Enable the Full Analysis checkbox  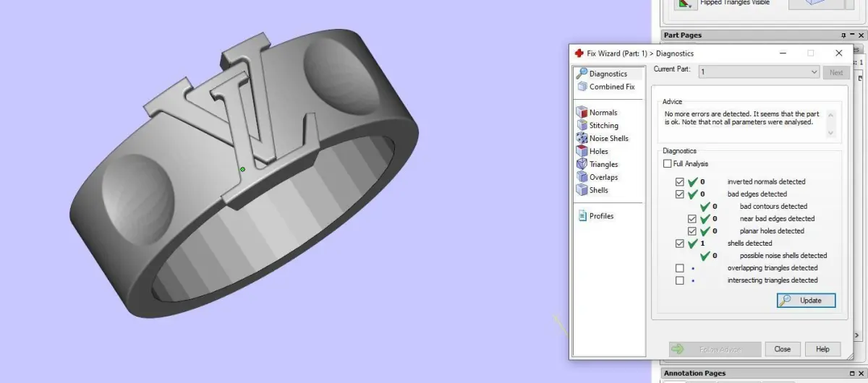click(x=668, y=164)
